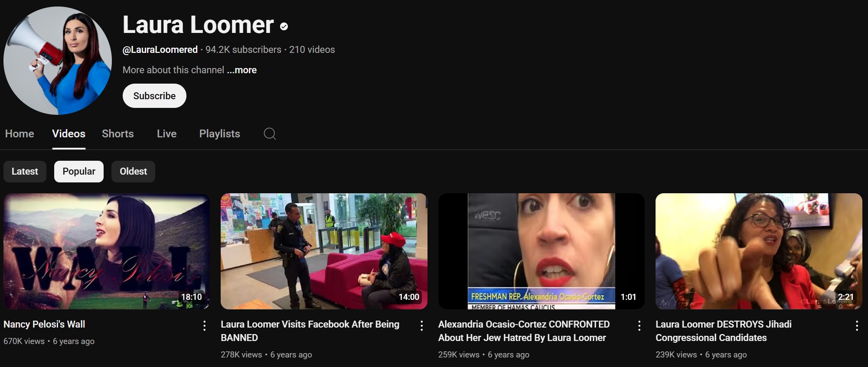
Task: Switch to the Shorts tab
Action: (x=118, y=133)
